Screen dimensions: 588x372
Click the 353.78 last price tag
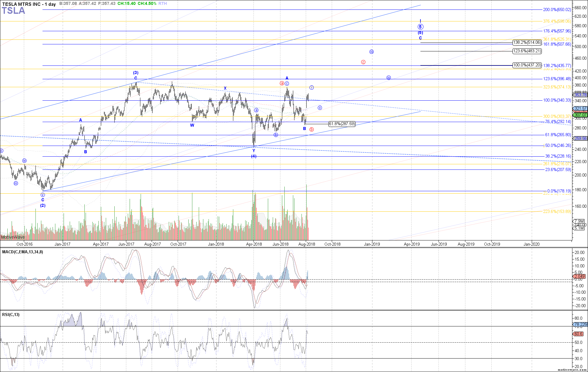(580, 95)
